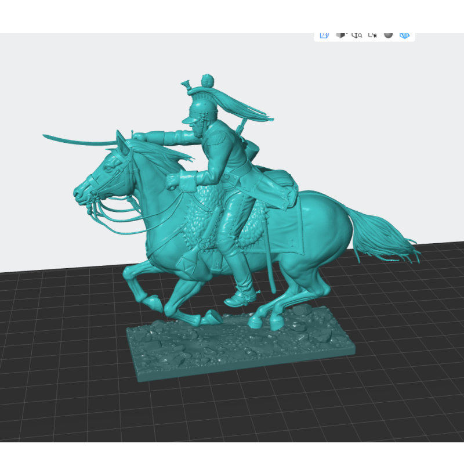Click the zoom-to-fit magnifier box icon

point(357,35)
